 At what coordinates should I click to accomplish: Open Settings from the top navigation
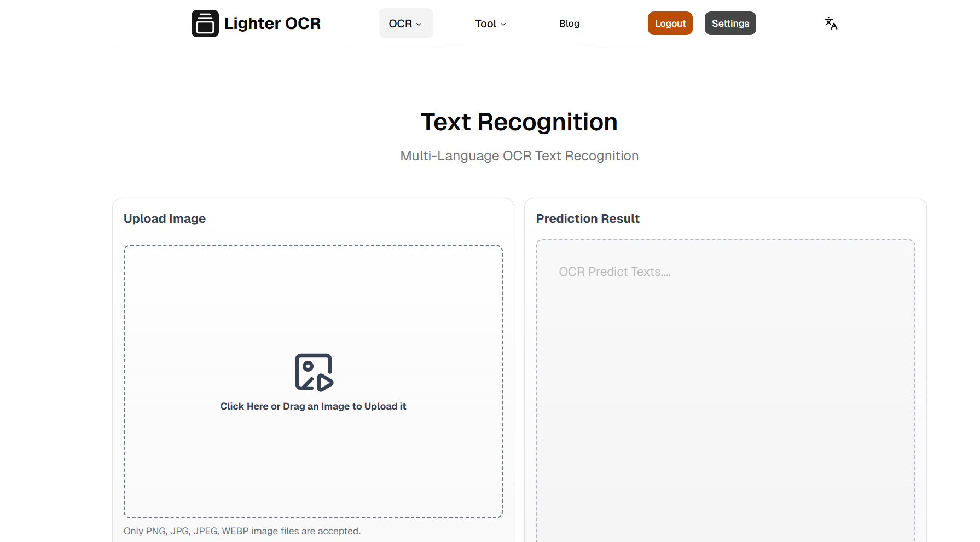(x=730, y=23)
